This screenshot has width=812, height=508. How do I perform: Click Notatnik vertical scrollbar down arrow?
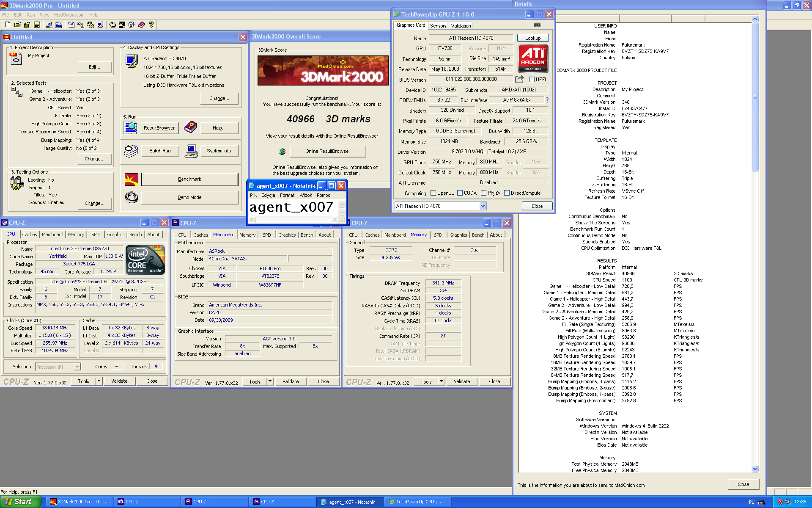(342, 213)
